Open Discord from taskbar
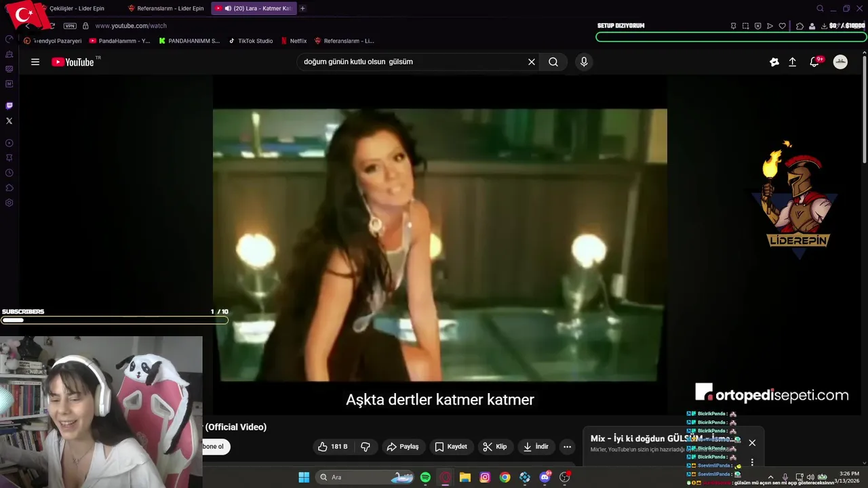The height and width of the screenshot is (488, 868). tap(545, 477)
